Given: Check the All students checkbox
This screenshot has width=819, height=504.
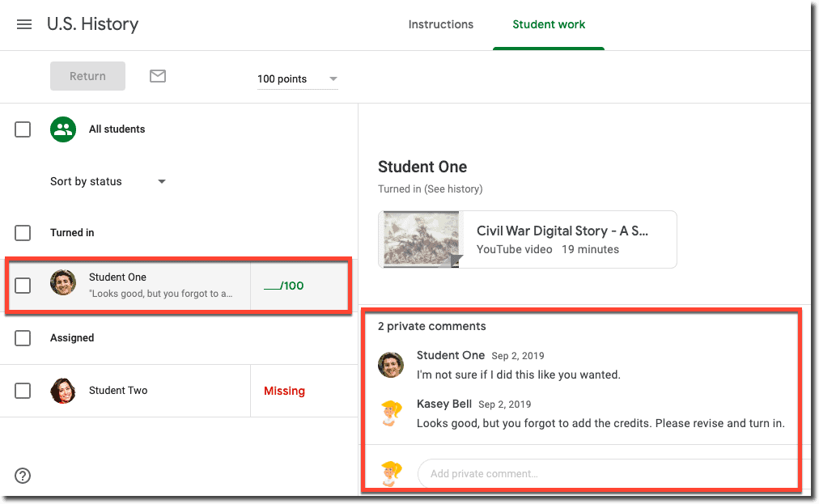Looking at the screenshot, I should (x=23, y=129).
